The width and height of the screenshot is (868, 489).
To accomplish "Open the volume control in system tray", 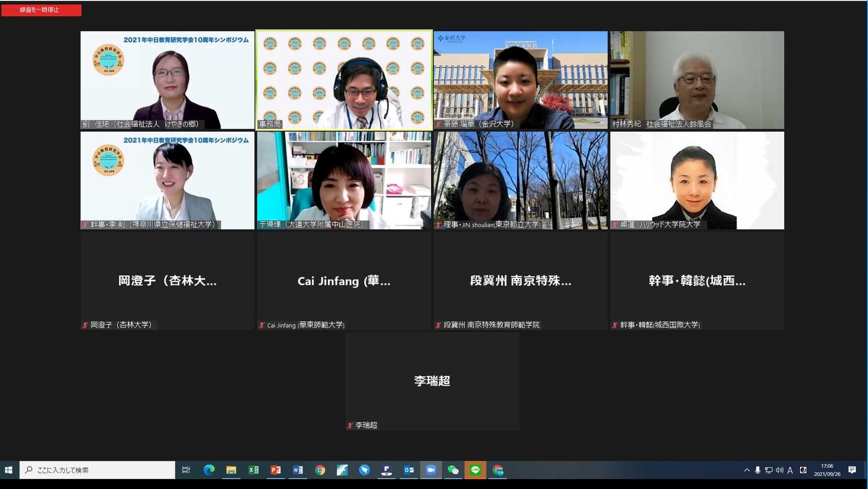I will (780, 470).
